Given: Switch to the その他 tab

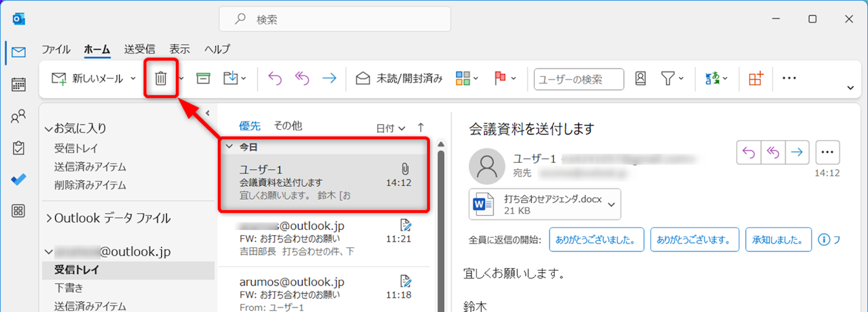Looking at the screenshot, I should click(288, 126).
